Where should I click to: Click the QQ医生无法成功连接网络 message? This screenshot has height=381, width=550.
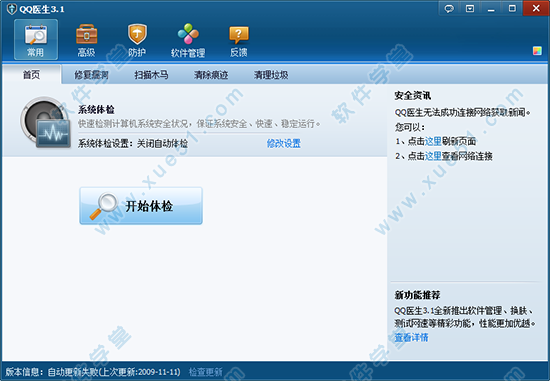pyautogui.click(x=462, y=112)
